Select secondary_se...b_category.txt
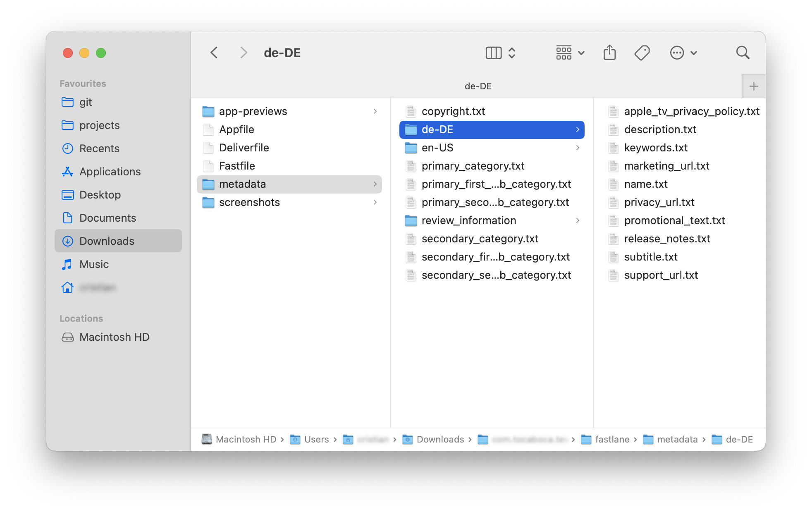The image size is (812, 512). point(492,275)
